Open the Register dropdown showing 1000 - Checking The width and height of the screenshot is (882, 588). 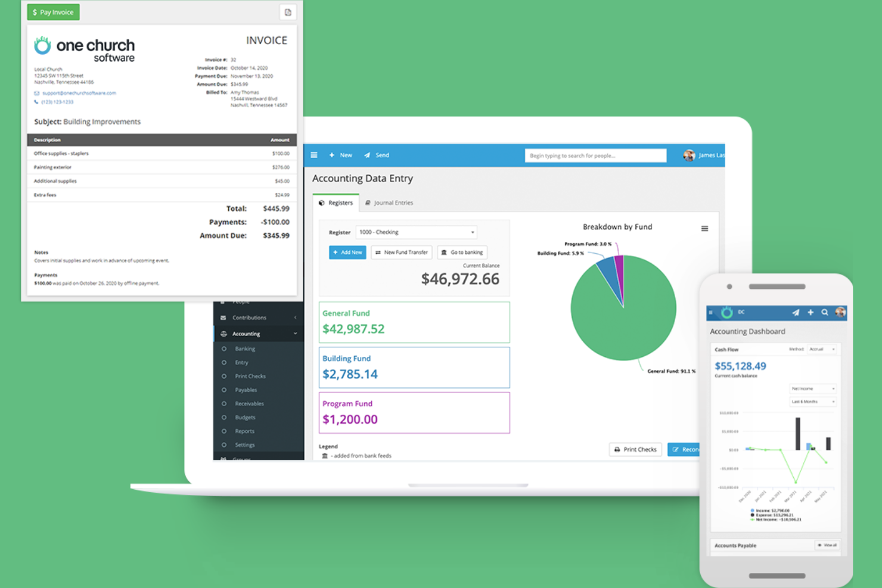(x=416, y=232)
